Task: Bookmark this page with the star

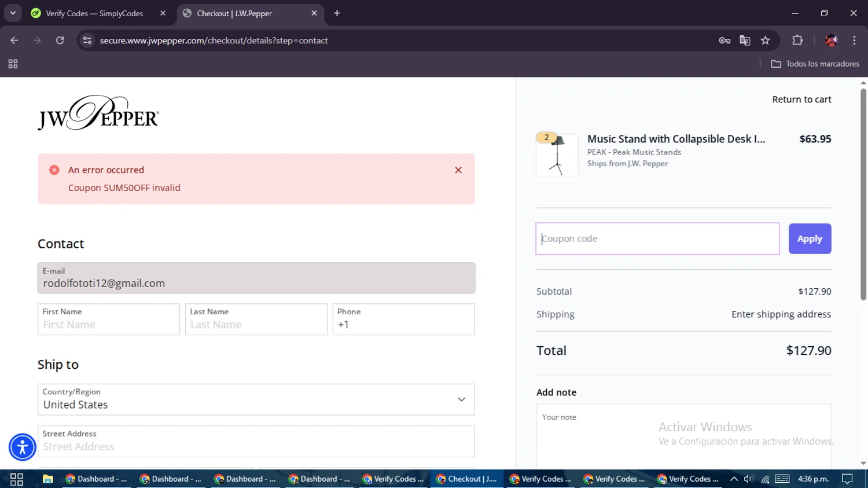Action: click(766, 41)
